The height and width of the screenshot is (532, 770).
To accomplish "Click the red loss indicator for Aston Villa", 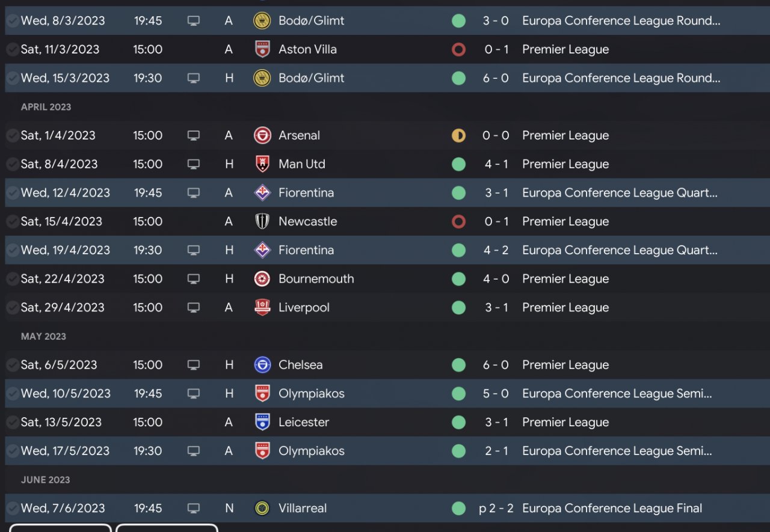I will point(458,49).
